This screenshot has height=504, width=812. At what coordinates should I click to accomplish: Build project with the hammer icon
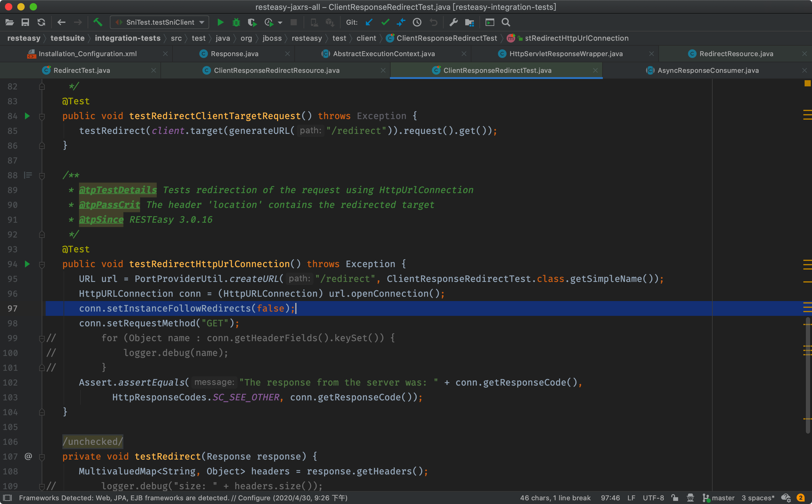click(x=98, y=22)
